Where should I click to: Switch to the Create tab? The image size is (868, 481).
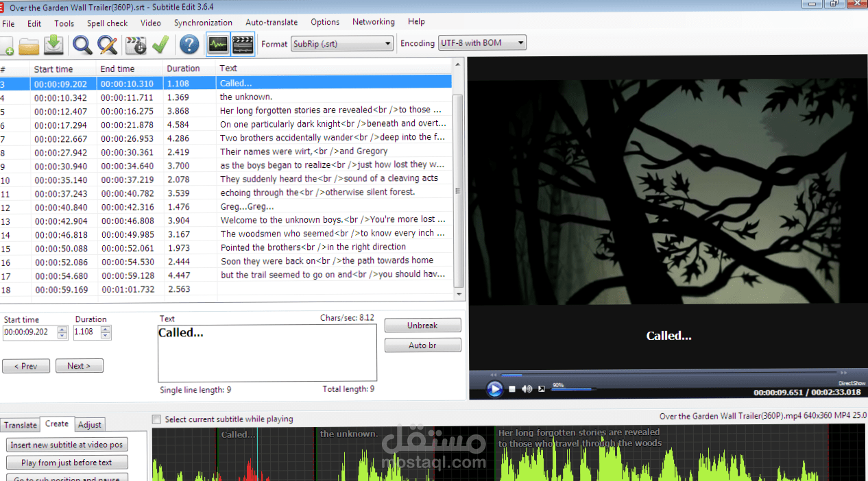point(57,424)
